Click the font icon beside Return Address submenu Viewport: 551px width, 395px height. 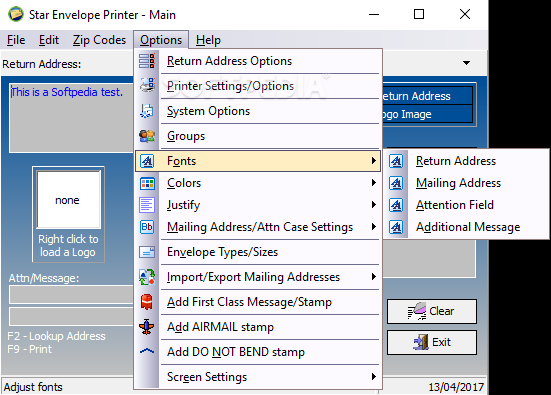point(396,161)
